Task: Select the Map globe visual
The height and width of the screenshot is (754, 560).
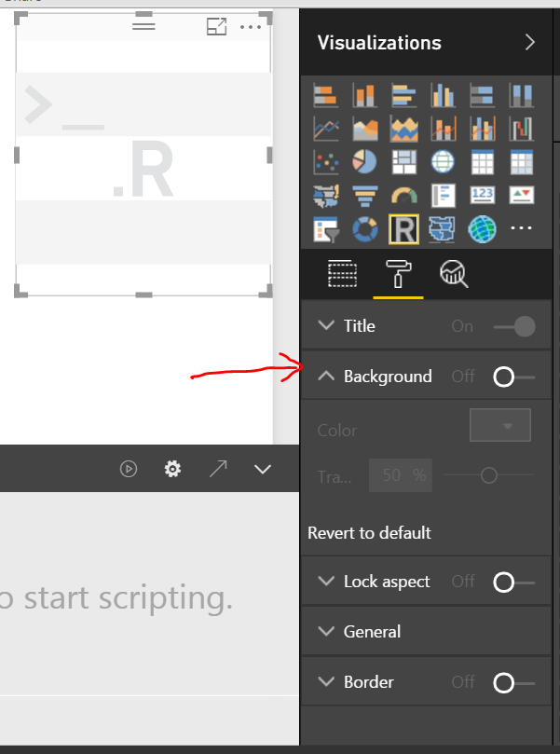Action: pyautogui.click(x=444, y=162)
